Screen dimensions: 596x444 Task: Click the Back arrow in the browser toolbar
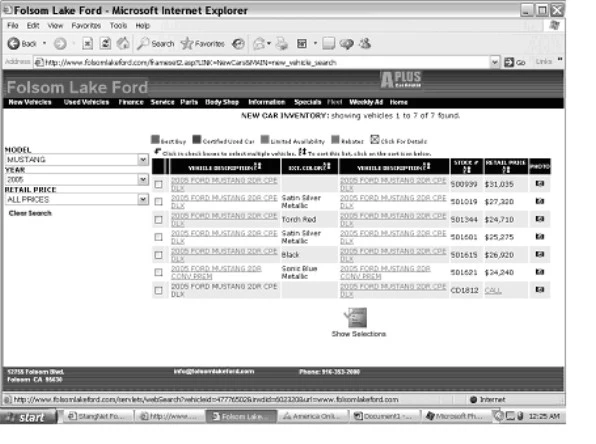click(x=14, y=44)
